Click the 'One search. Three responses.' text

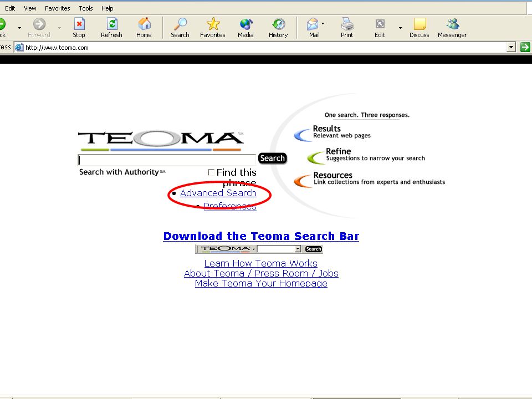367,115
